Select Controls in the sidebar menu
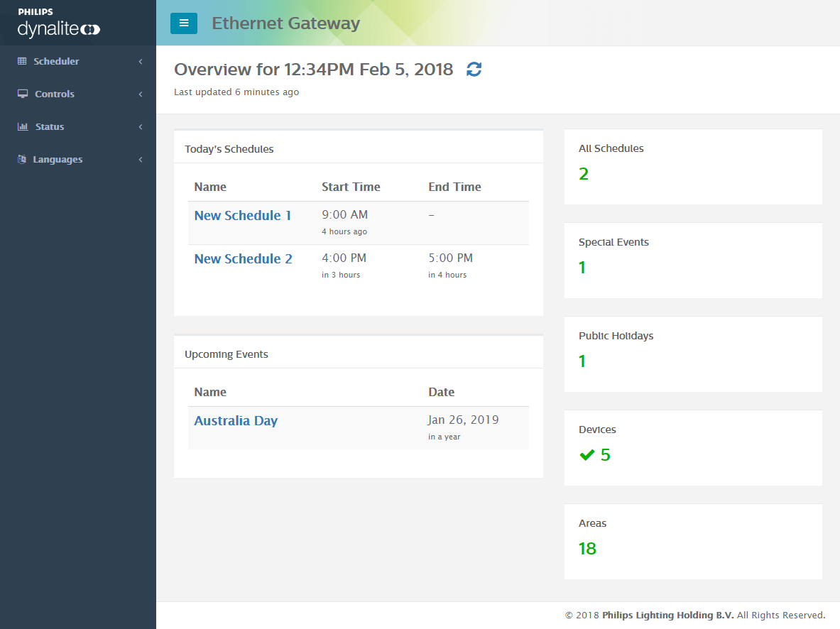The height and width of the screenshot is (629, 840). (53, 94)
